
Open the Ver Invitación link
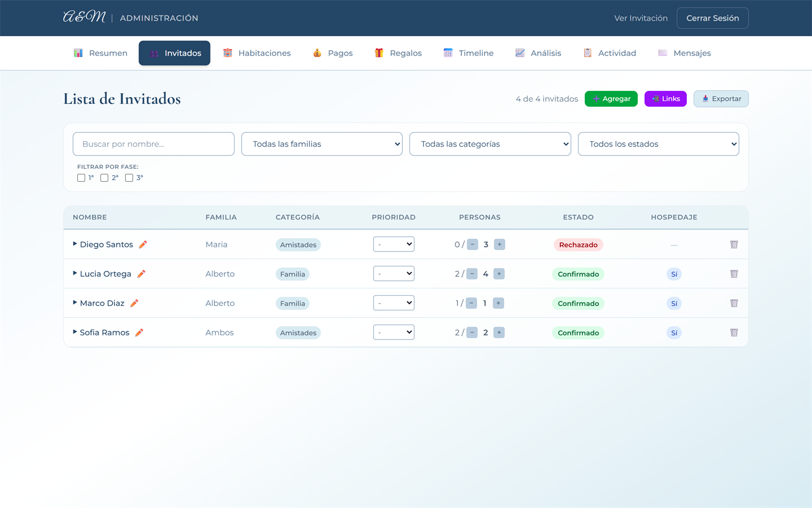point(641,18)
